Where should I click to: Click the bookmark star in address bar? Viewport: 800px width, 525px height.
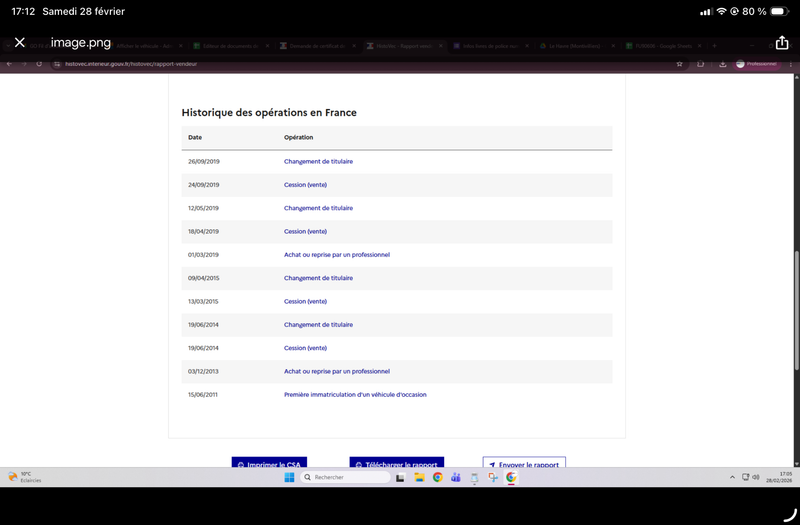coord(680,63)
